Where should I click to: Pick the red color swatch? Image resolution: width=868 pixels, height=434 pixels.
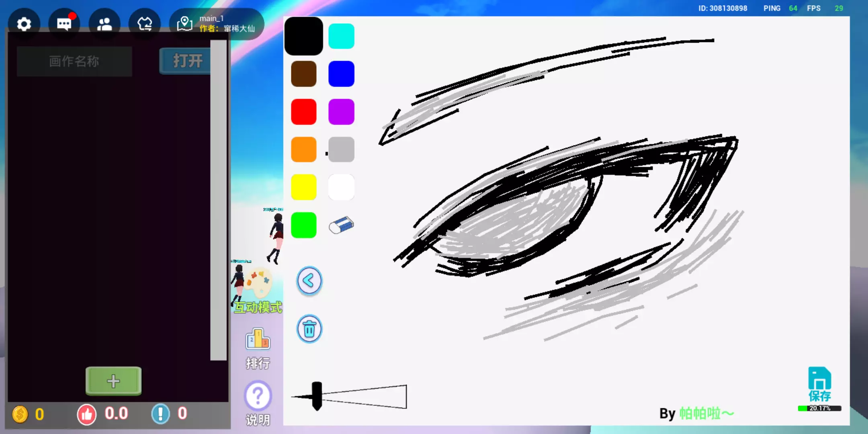pyautogui.click(x=303, y=112)
